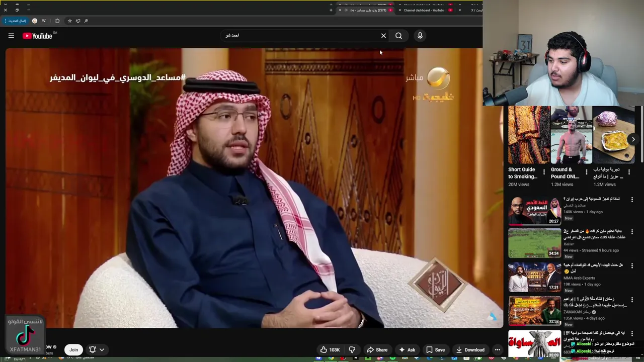
Task: Open the browser zoom magnifier icon
Action: coord(86,21)
